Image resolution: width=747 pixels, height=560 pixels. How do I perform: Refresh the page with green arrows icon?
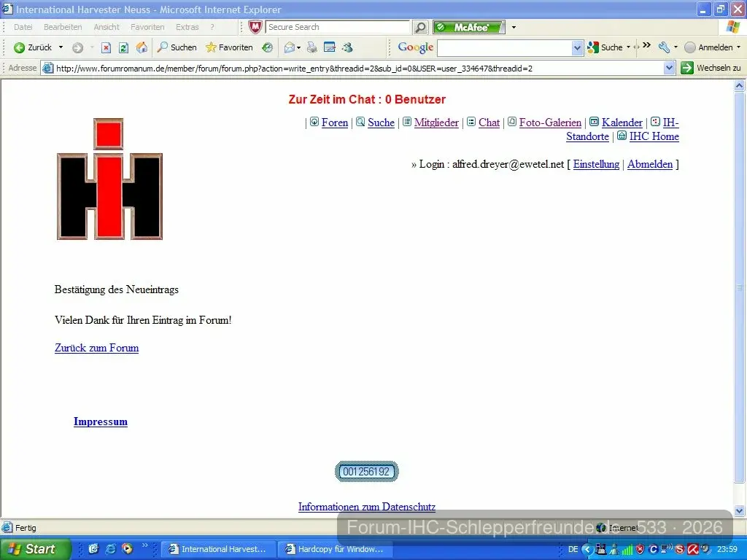tap(123, 47)
